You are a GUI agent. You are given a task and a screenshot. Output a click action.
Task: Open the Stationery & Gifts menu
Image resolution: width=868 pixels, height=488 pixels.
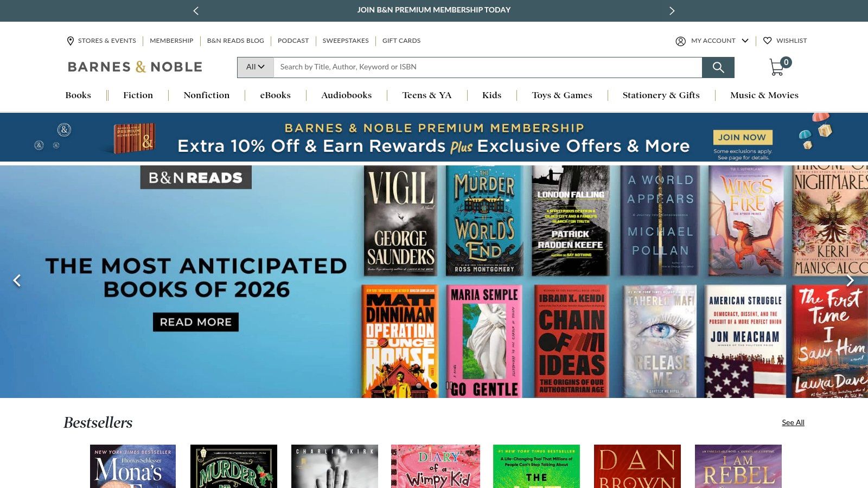661,95
